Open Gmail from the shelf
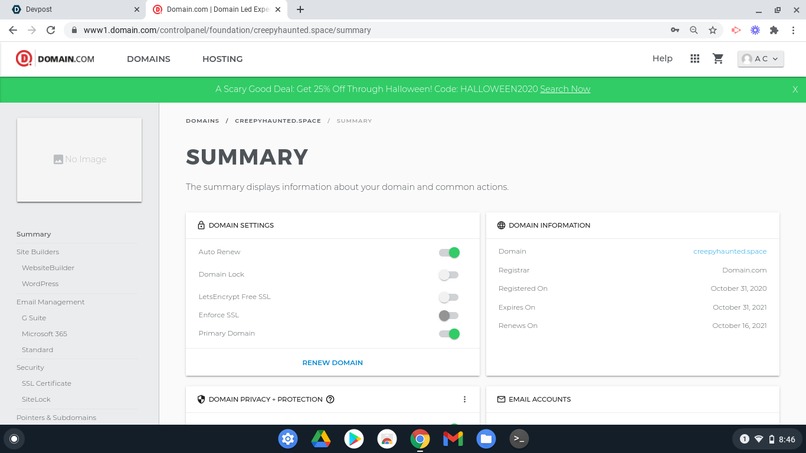This screenshot has height=453, width=806. [453, 439]
